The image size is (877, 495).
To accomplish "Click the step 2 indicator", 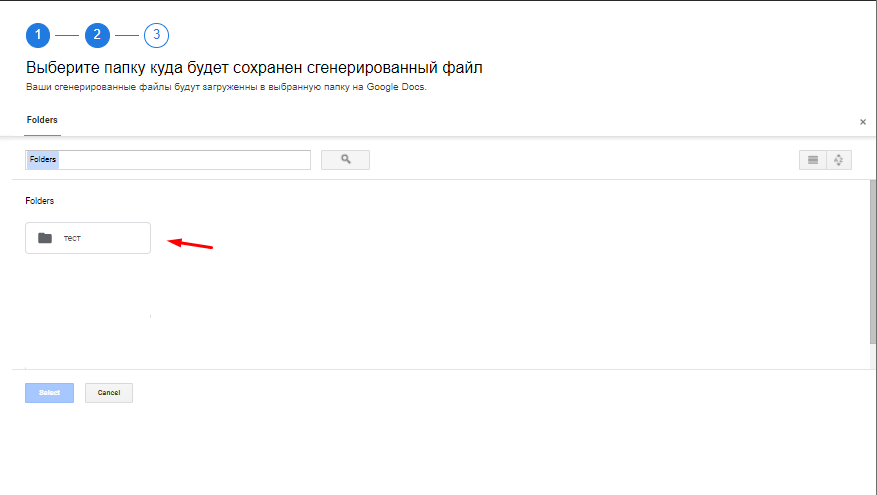I will click(97, 36).
